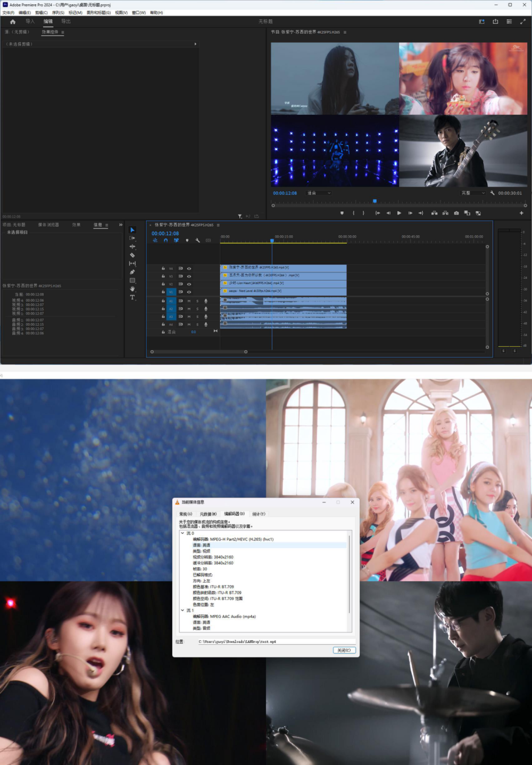Click the timeline playhead on the time ruler
The width and height of the screenshot is (532, 765).
(272, 241)
